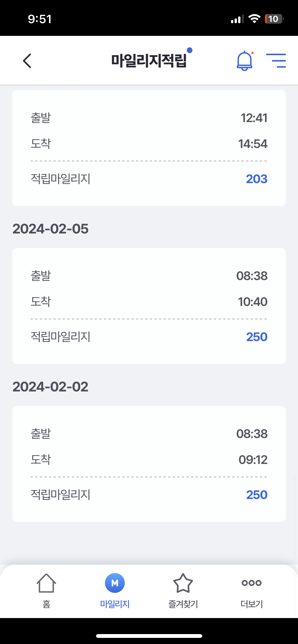The height and width of the screenshot is (644, 298).
Task: Tap the 203 earned mileage value
Action: pyautogui.click(x=256, y=179)
